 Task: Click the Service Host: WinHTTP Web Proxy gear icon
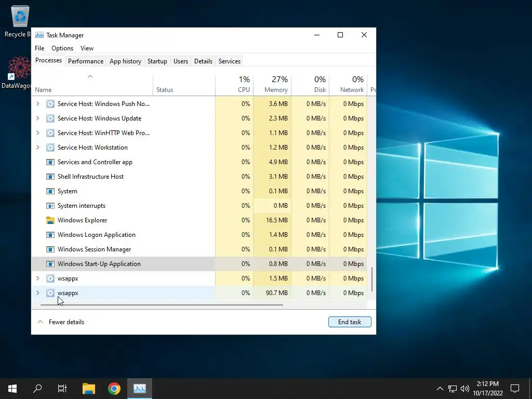point(50,133)
